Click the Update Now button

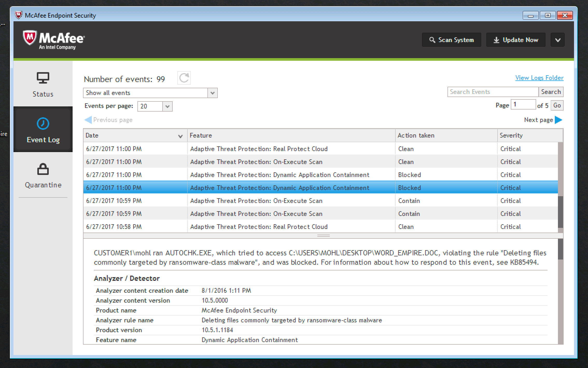click(x=516, y=40)
